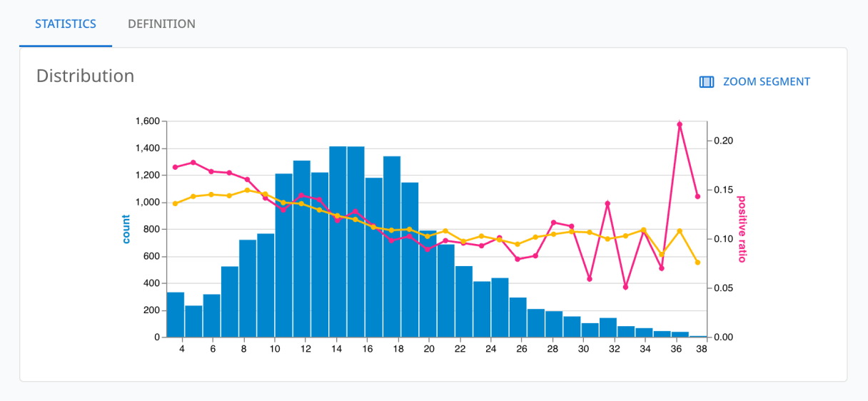Select the blue bar above x-axis label 28
The image size is (868, 401).
click(554, 324)
